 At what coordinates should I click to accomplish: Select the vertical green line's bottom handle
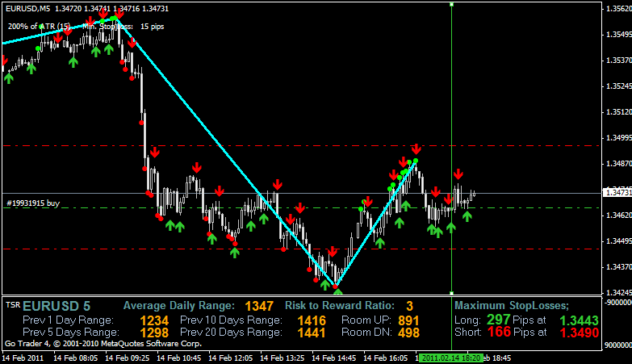pyautogui.click(x=451, y=293)
